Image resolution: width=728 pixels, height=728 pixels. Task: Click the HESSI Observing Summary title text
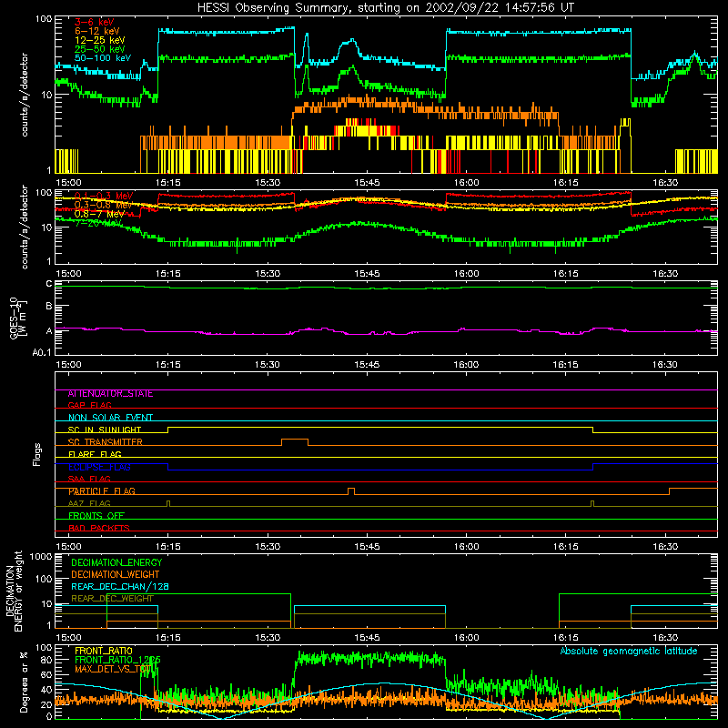(x=386, y=8)
